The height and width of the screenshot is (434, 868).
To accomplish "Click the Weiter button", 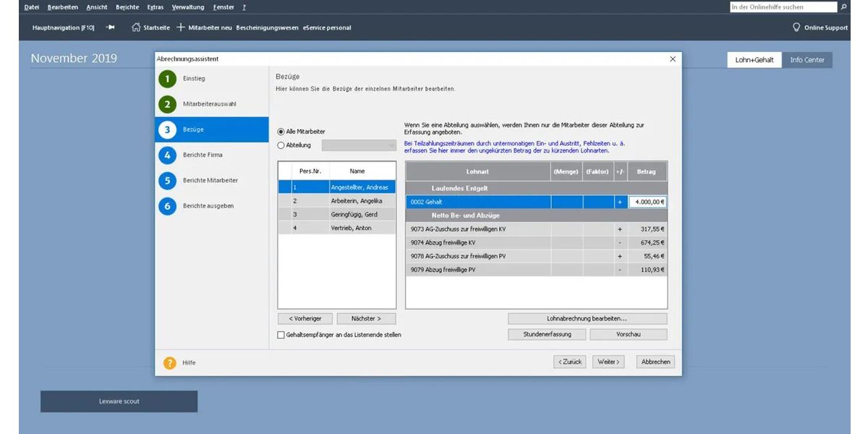I will click(x=608, y=362).
